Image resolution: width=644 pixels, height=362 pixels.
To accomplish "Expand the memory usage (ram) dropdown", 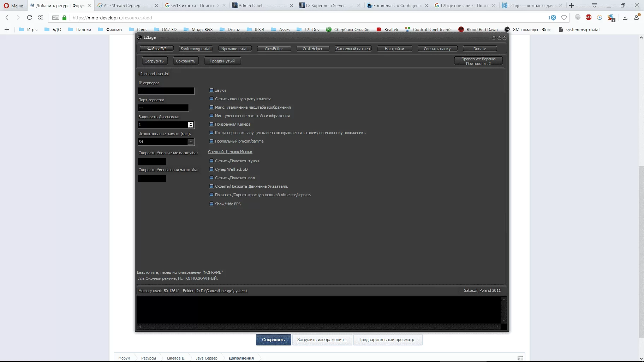I will (x=191, y=142).
